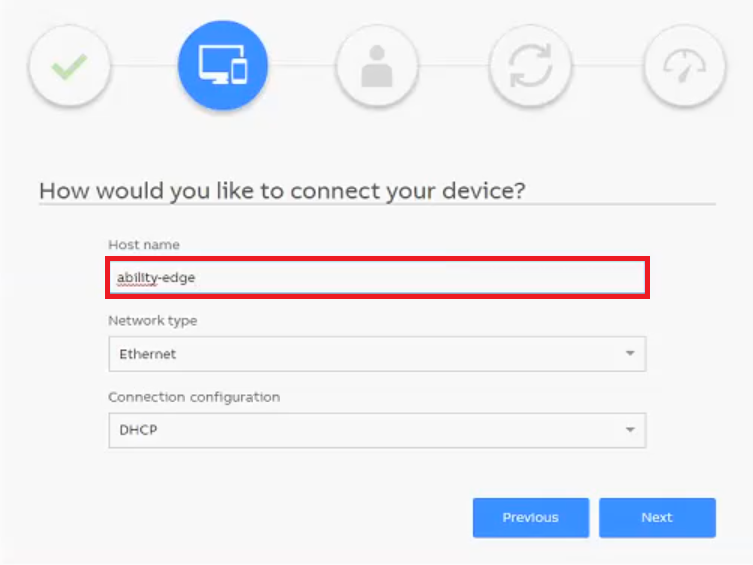Go back to the completed checkmark step
Viewport: 753px width, 565px height.
point(70,65)
